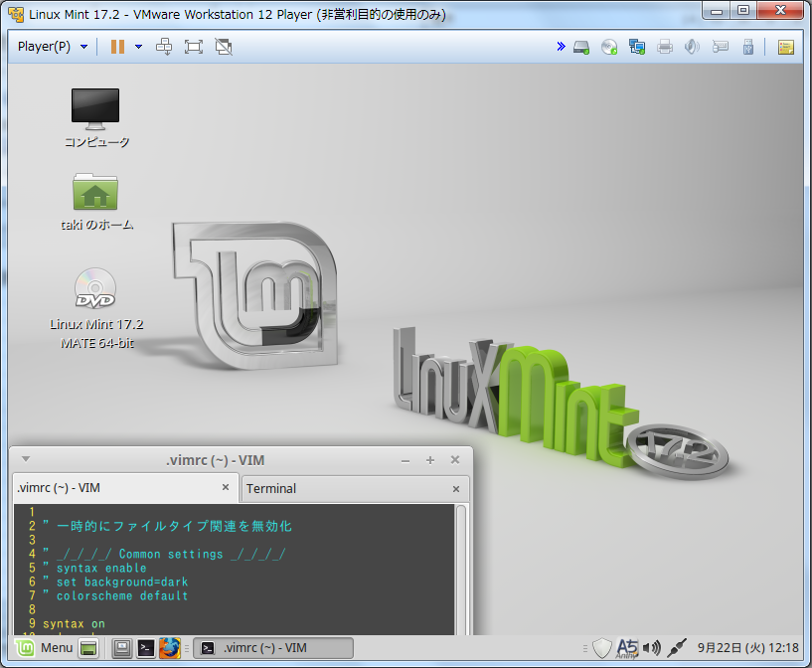This screenshot has height=668, width=812.
Task: Click the printer device icon
Action: pos(665,47)
